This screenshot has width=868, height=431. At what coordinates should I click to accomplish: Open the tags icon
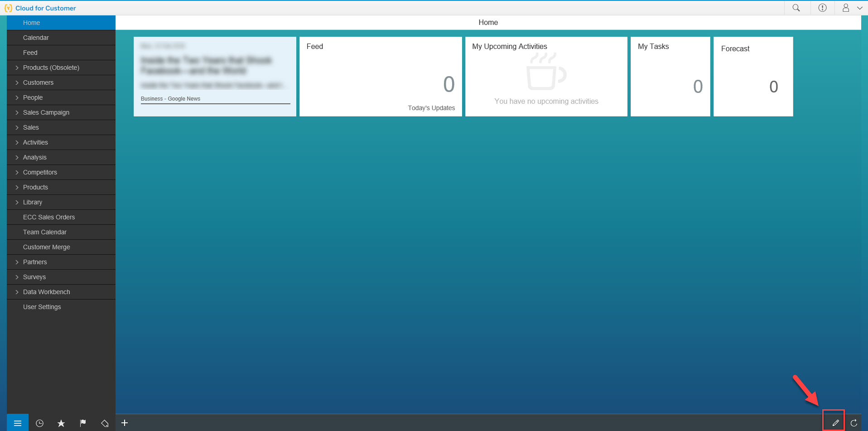pos(105,423)
